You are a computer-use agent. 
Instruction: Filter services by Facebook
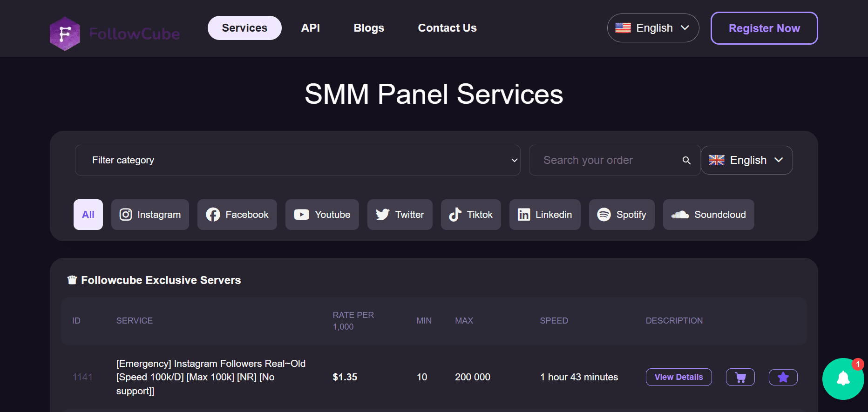237,215
